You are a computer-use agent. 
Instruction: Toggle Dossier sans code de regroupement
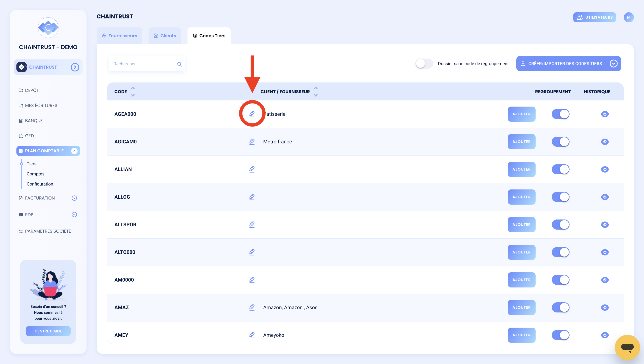(x=424, y=64)
